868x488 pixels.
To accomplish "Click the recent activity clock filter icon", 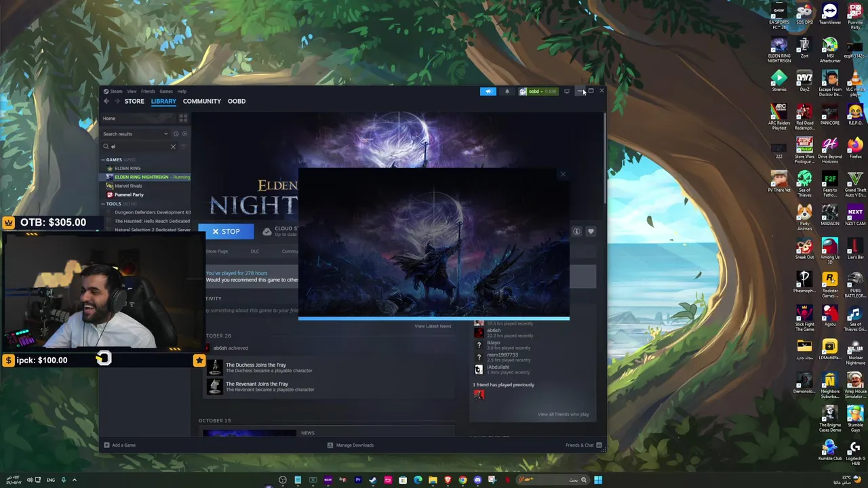I will (x=176, y=134).
